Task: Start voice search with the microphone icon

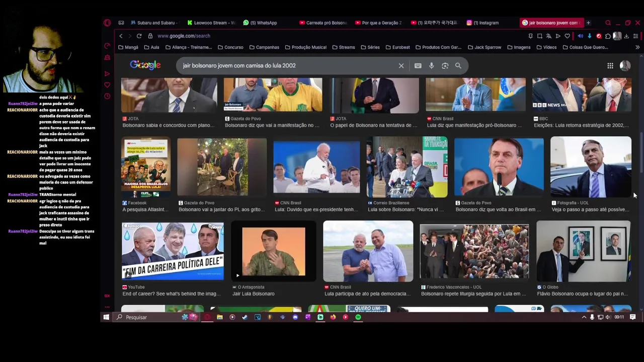Action: click(431, 66)
